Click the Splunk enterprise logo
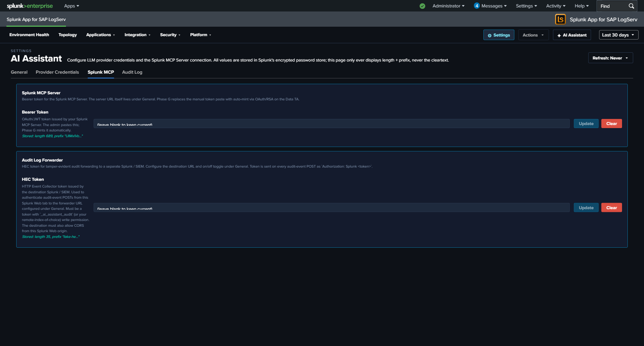644x346 pixels. point(30,6)
